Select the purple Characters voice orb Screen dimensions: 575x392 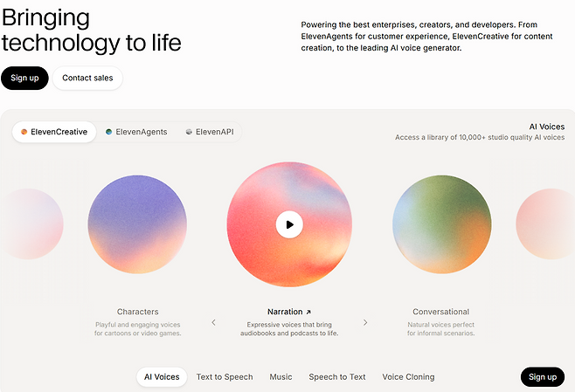click(x=137, y=224)
